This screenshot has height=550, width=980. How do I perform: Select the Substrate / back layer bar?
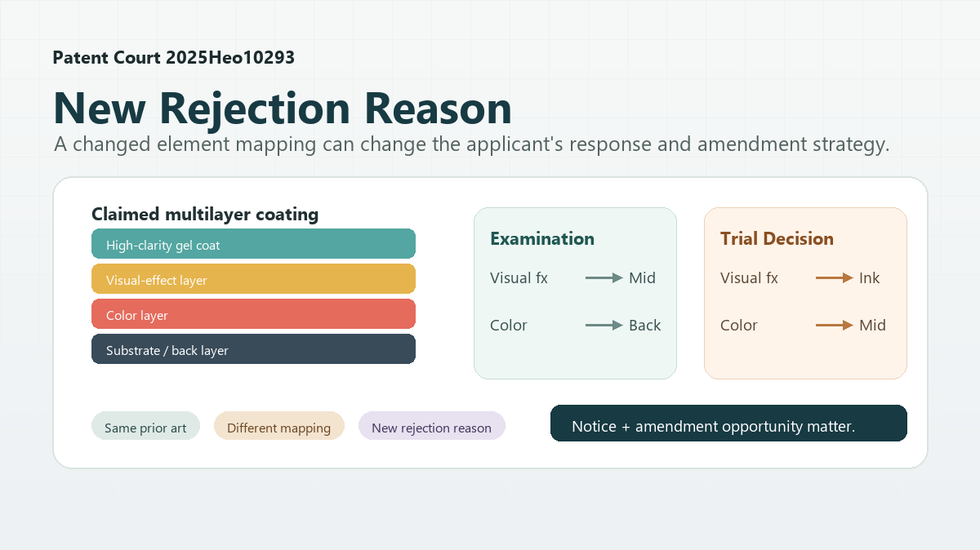tap(253, 349)
